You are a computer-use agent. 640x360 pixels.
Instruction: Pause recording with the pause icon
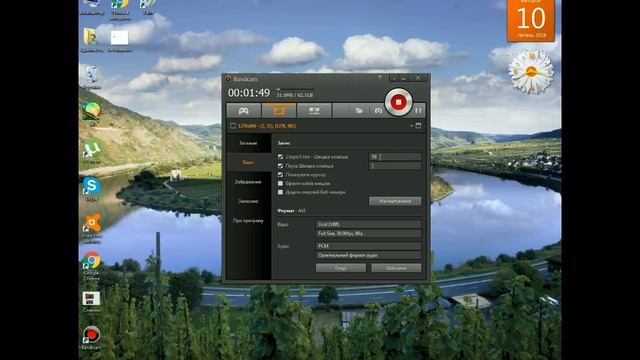point(418,111)
